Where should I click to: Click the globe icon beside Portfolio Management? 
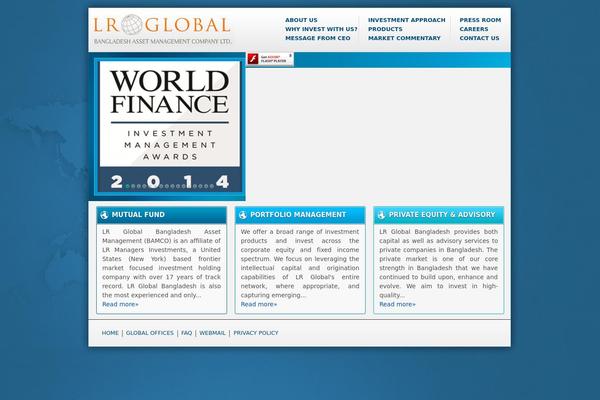point(243,215)
